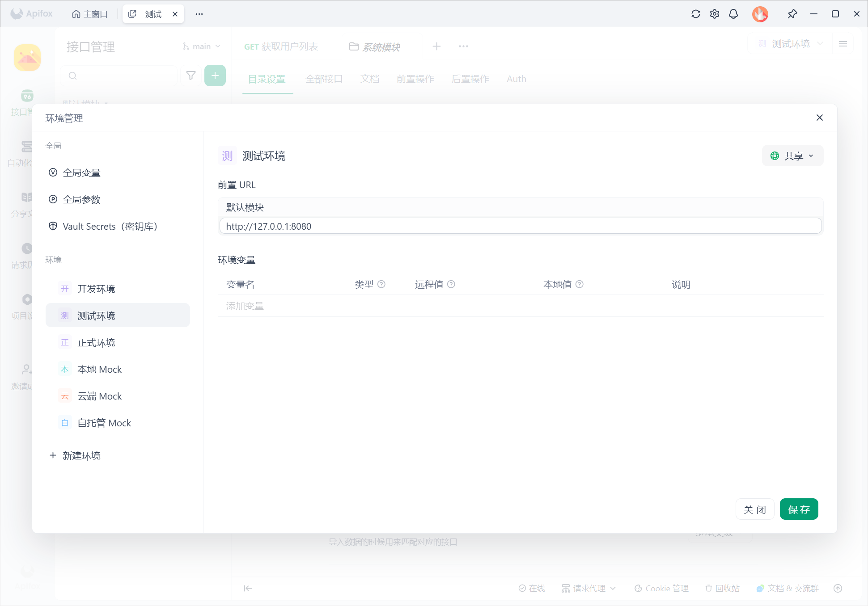Click the 前置 URL input field
This screenshot has width=868, height=606.
pyautogui.click(x=520, y=226)
